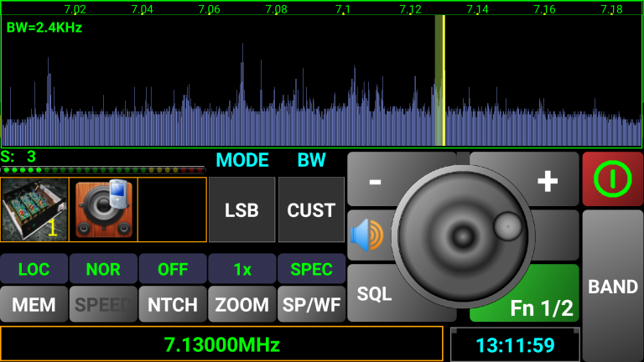
Task: Open the BAND selector
Action: tap(613, 286)
